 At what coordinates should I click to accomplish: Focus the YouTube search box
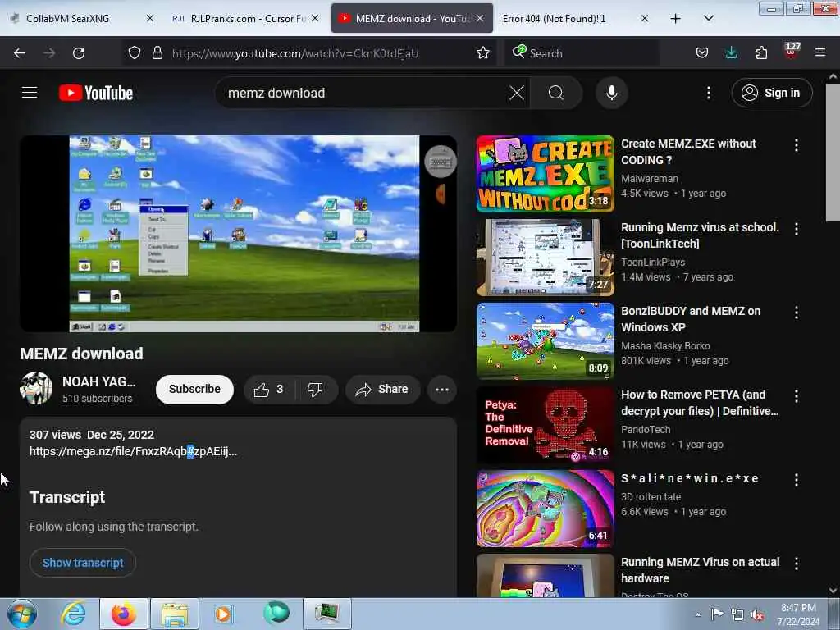click(364, 93)
